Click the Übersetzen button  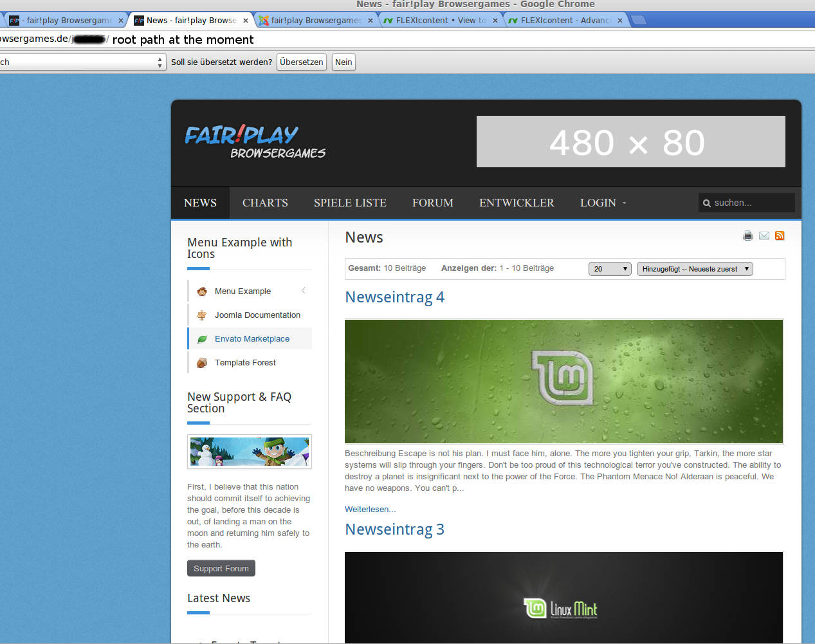coord(302,62)
